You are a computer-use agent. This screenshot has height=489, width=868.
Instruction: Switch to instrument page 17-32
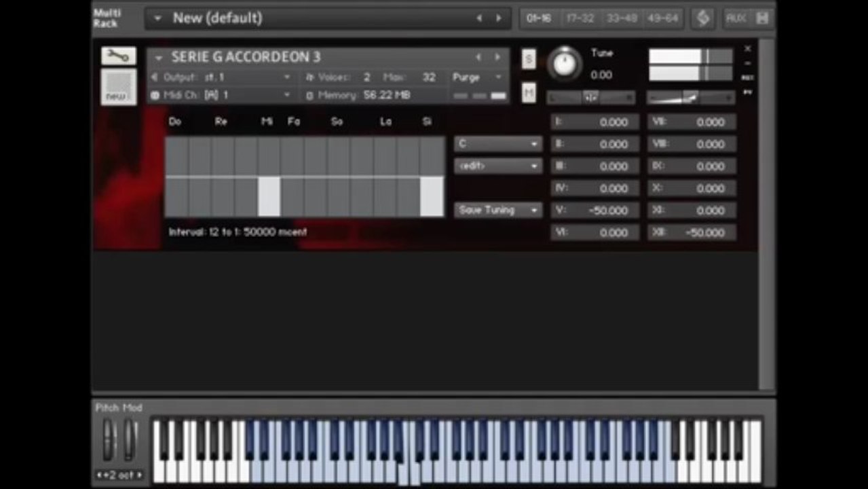[x=580, y=18]
